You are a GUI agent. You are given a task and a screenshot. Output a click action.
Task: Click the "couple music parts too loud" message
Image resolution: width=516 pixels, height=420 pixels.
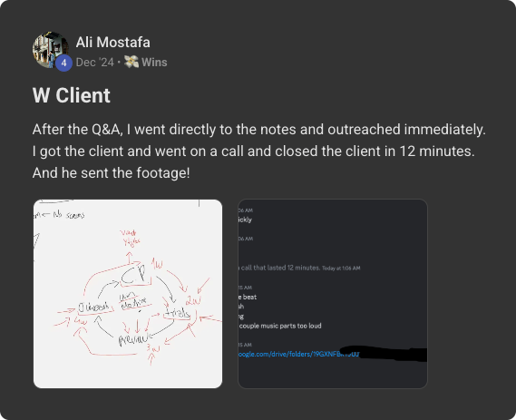point(280,326)
